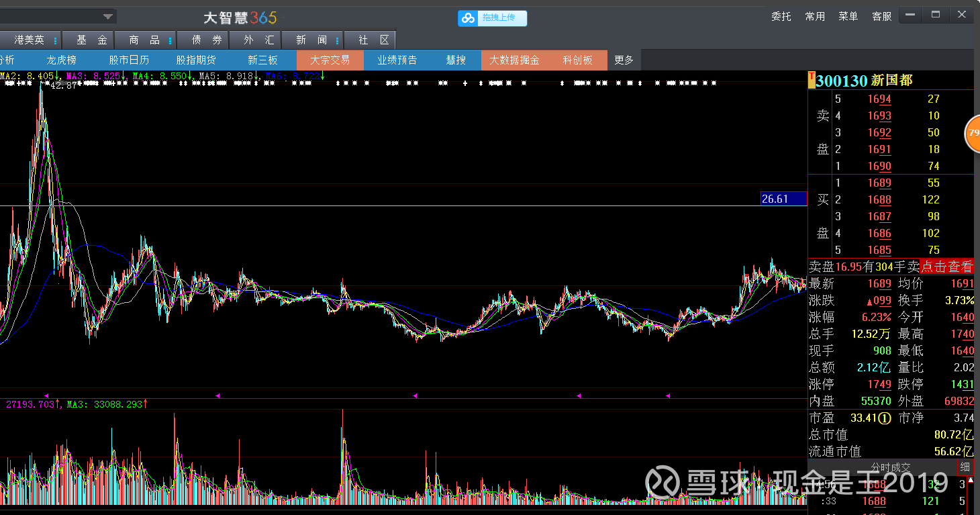Open the 委托 menu

pos(781,16)
